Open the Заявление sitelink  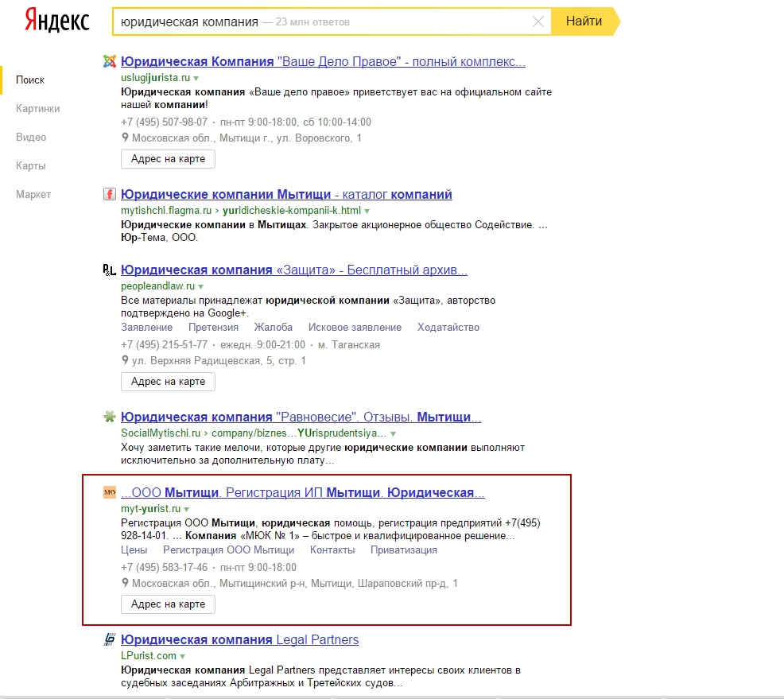click(146, 328)
